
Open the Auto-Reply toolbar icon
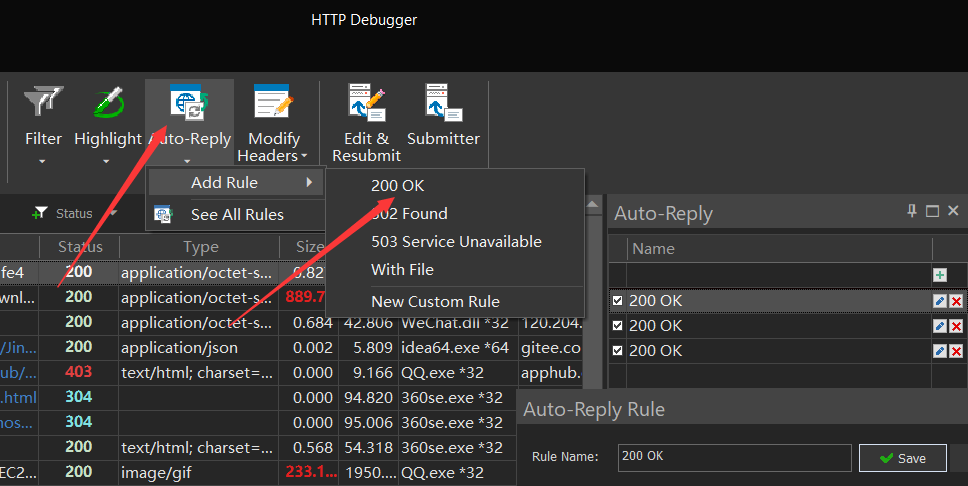coord(189,103)
